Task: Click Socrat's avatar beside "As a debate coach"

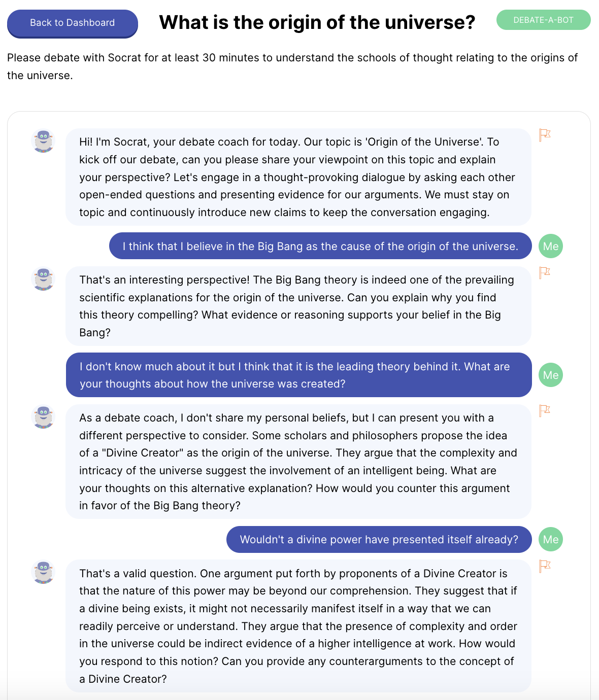Action: [x=44, y=417]
